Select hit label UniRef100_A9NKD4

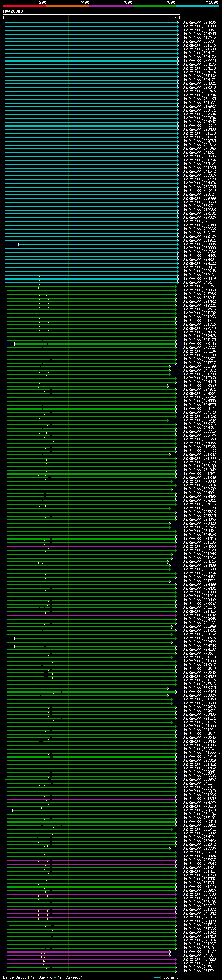[199, 259]
